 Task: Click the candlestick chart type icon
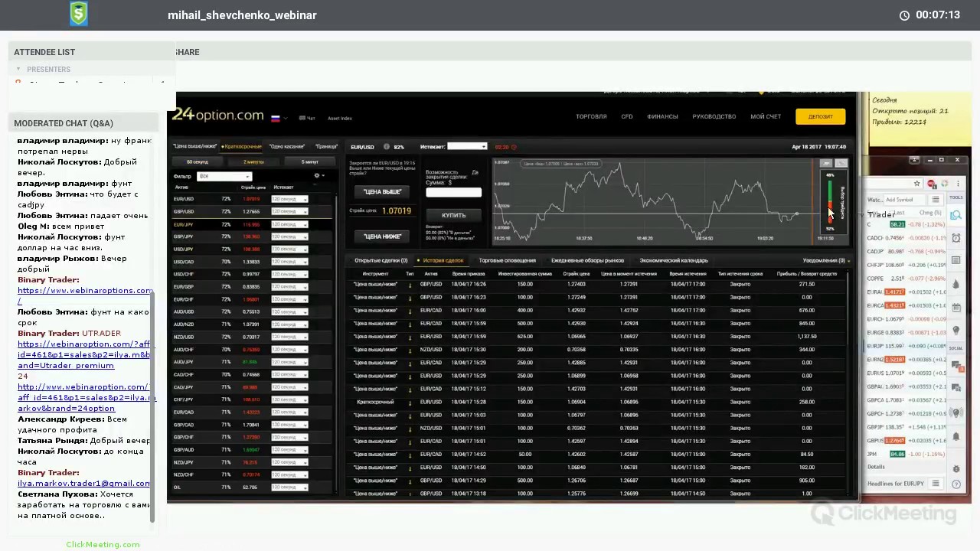(x=841, y=163)
